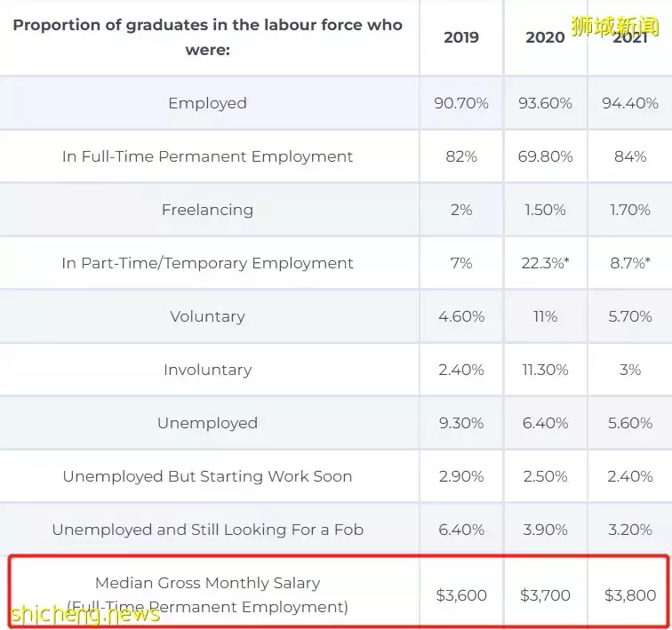Select the $3,600 salary cell
The image size is (672, 630).
(x=461, y=595)
